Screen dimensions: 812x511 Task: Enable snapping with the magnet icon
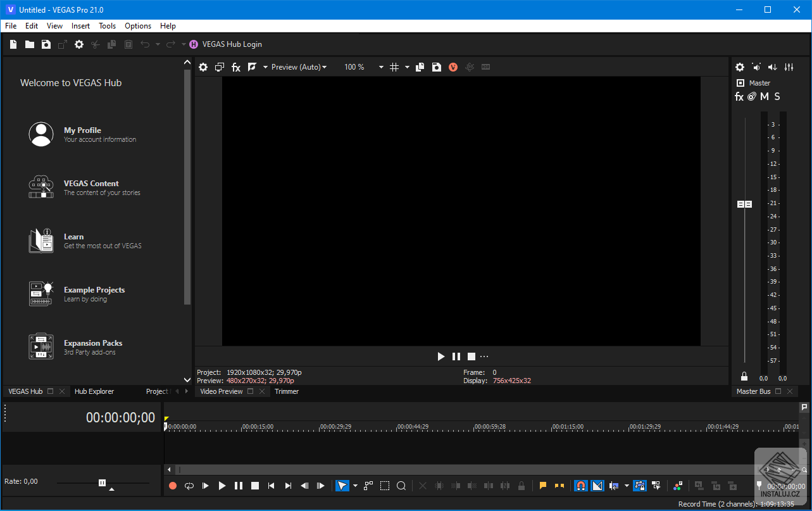click(581, 485)
